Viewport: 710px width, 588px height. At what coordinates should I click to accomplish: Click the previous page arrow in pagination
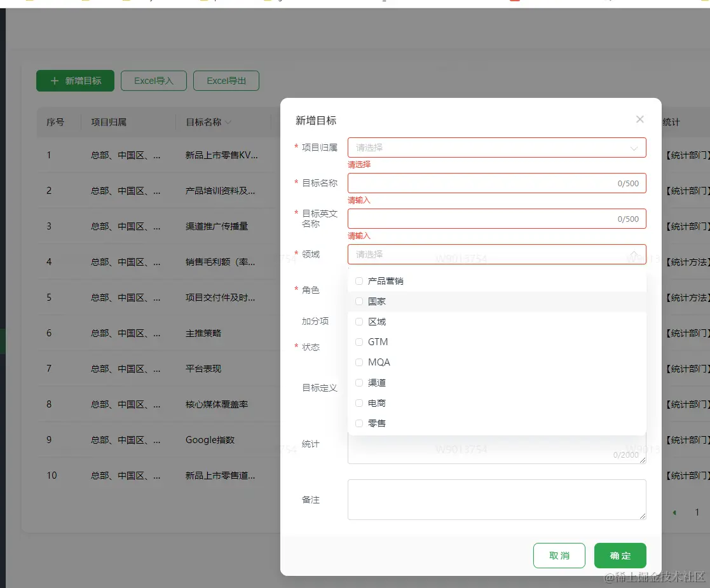(674, 512)
